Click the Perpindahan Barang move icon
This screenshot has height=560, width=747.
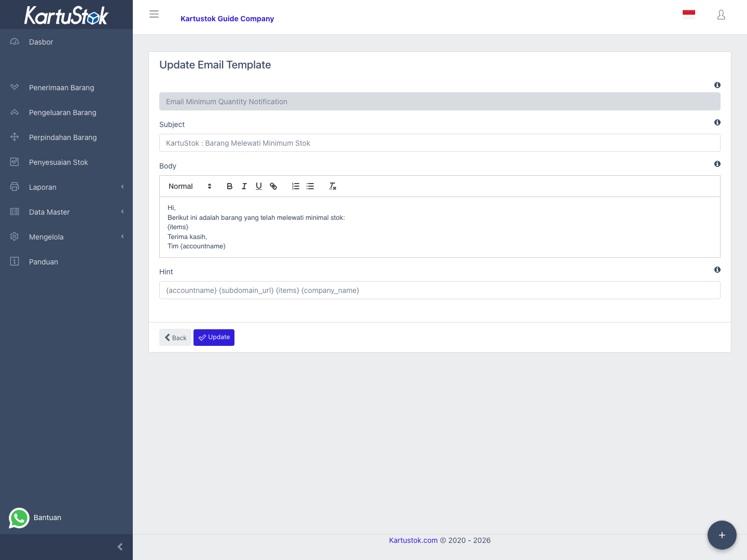point(15,137)
